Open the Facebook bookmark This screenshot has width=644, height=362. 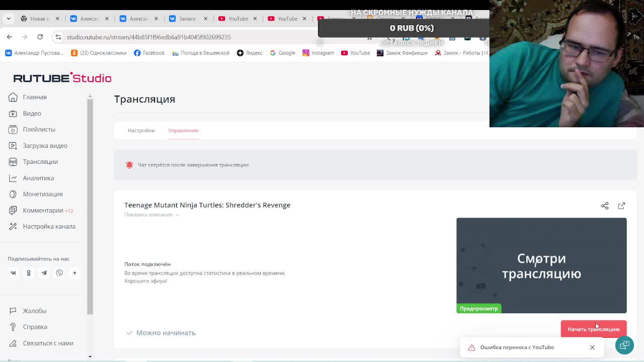[149, 53]
